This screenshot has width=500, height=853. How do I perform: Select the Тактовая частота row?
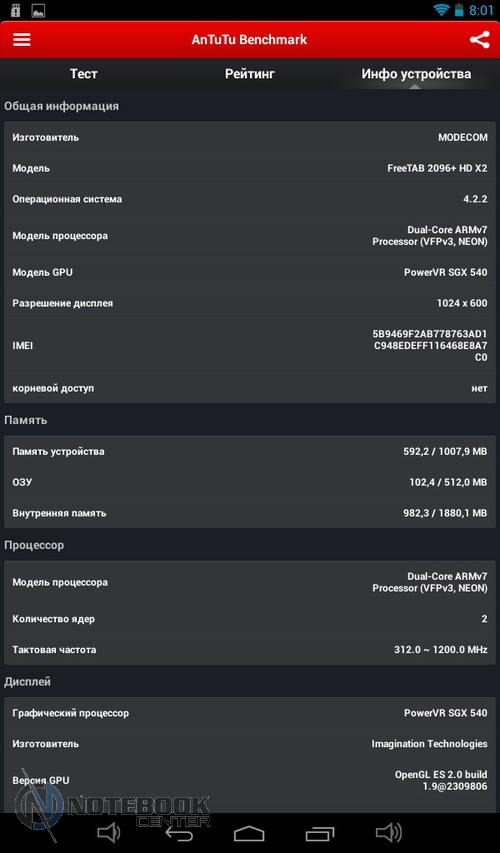point(250,650)
